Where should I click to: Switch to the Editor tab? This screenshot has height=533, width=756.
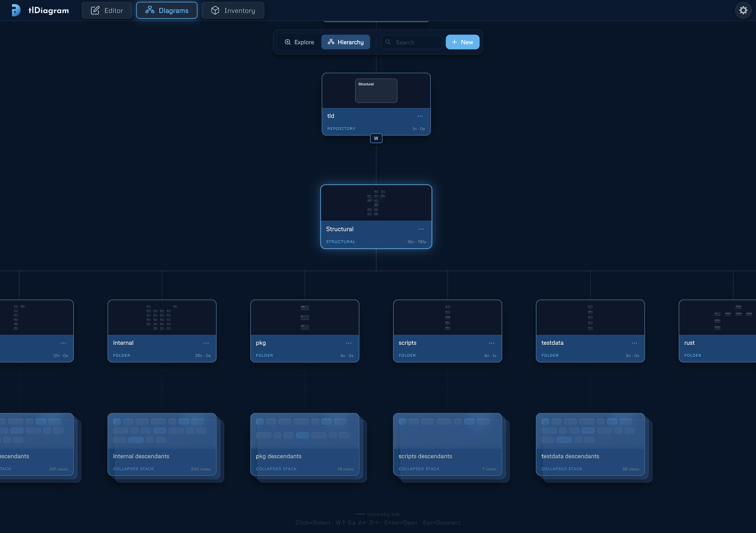(x=107, y=10)
